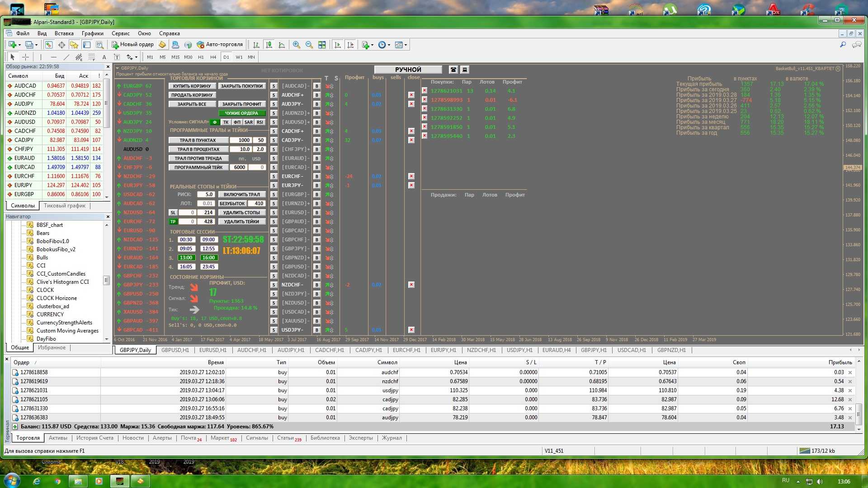Click the zoom out magnifier icon
The image size is (868, 488).
(x=309, y=45)
